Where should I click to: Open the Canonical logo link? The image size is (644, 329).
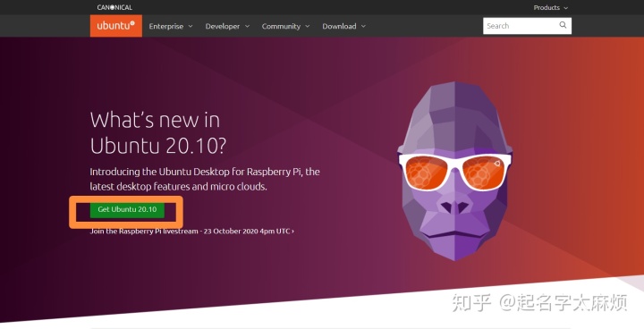click(x=114, y=7)
